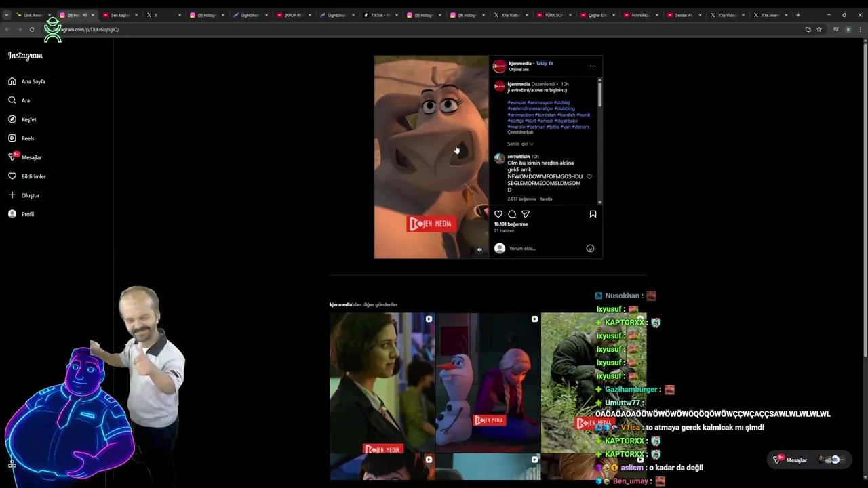Click the #dersim hashtag
Viewport: 868px width, 488px height.
580,127
